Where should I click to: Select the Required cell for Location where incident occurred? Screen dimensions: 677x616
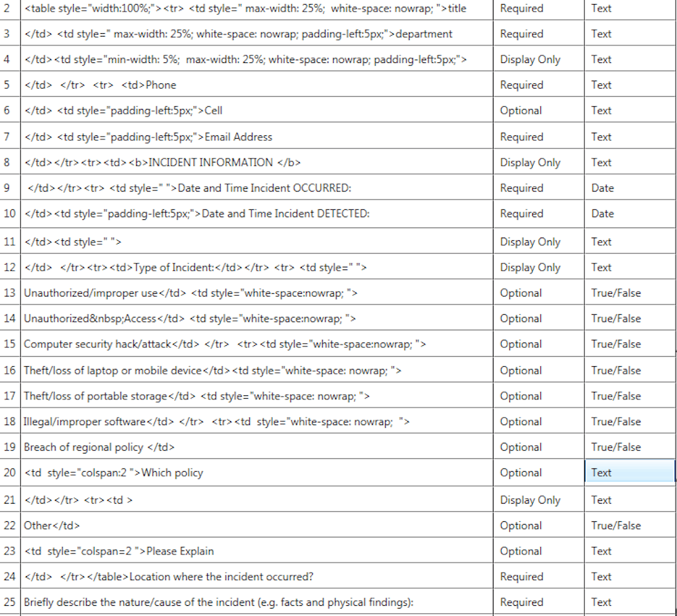538,576
